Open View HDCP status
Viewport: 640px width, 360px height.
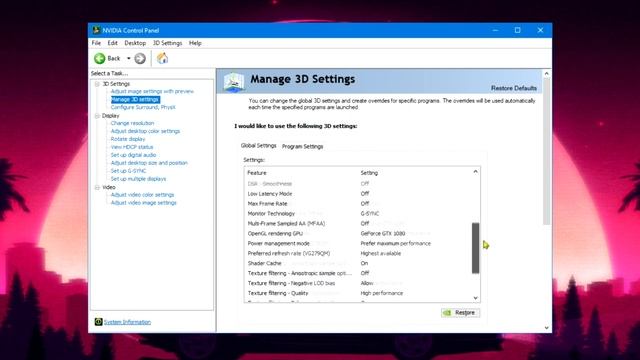click(132, 147)
